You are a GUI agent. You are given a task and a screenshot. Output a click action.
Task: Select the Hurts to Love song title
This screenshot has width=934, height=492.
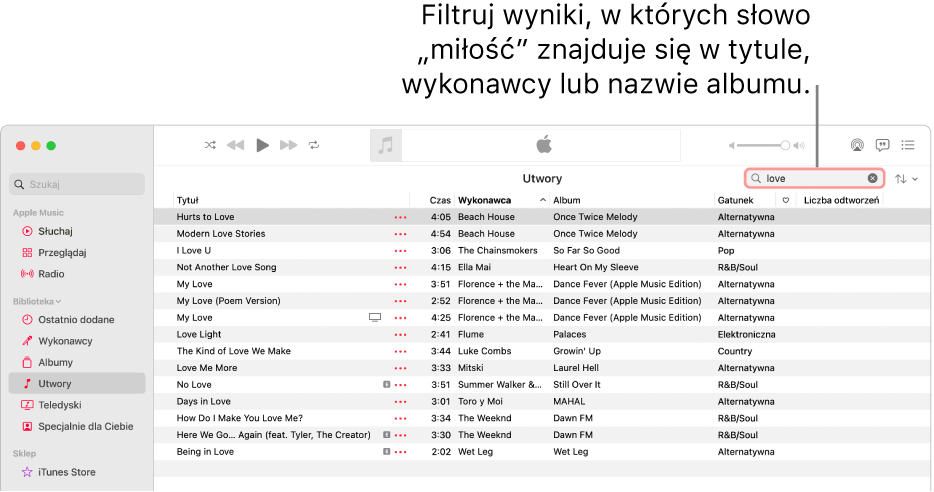[206, 217]
